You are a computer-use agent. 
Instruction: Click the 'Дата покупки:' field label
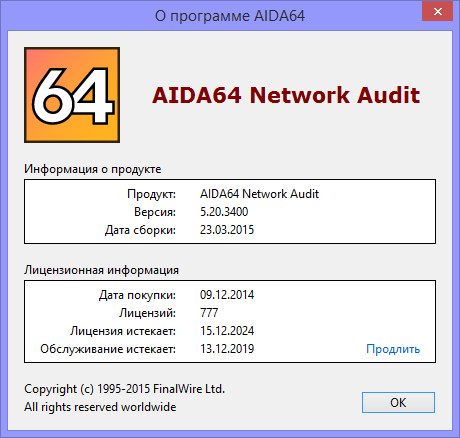137,295
